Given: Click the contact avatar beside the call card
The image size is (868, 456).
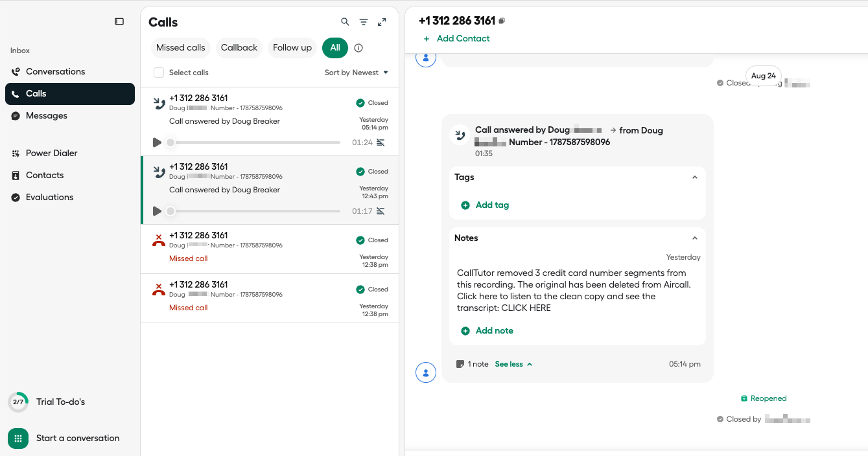Looking at the screenshot, I should pyautogui.click(x=426, y=372).
